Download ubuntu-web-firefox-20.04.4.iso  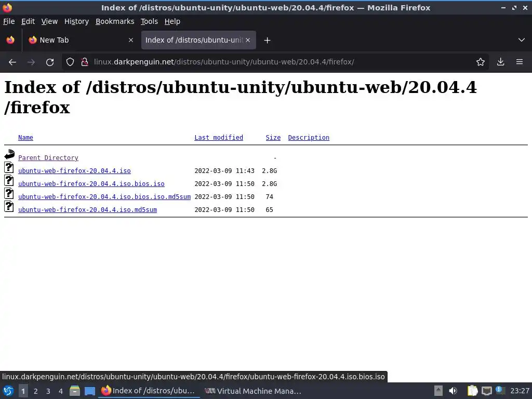(75, 170)
